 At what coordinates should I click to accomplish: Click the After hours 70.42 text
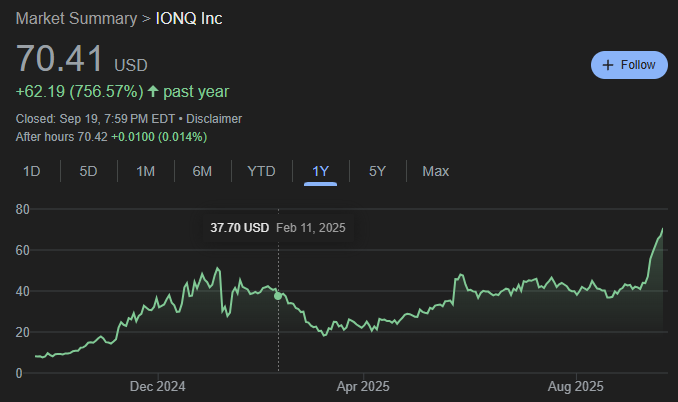click(61, 137)
